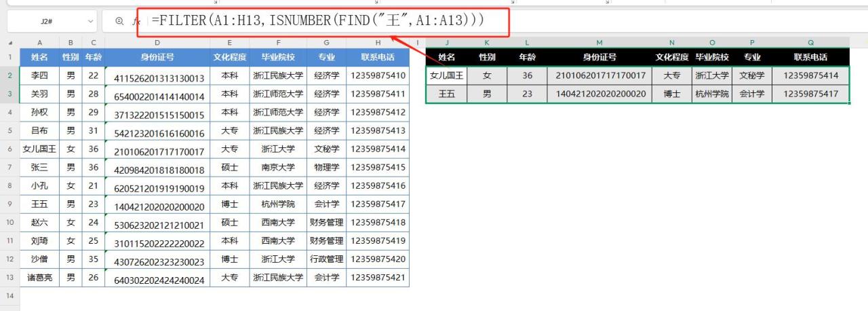Click header cell 姓名 in column A
The height and width of the screenshot is (311, 868).
(x=39, y=57)
